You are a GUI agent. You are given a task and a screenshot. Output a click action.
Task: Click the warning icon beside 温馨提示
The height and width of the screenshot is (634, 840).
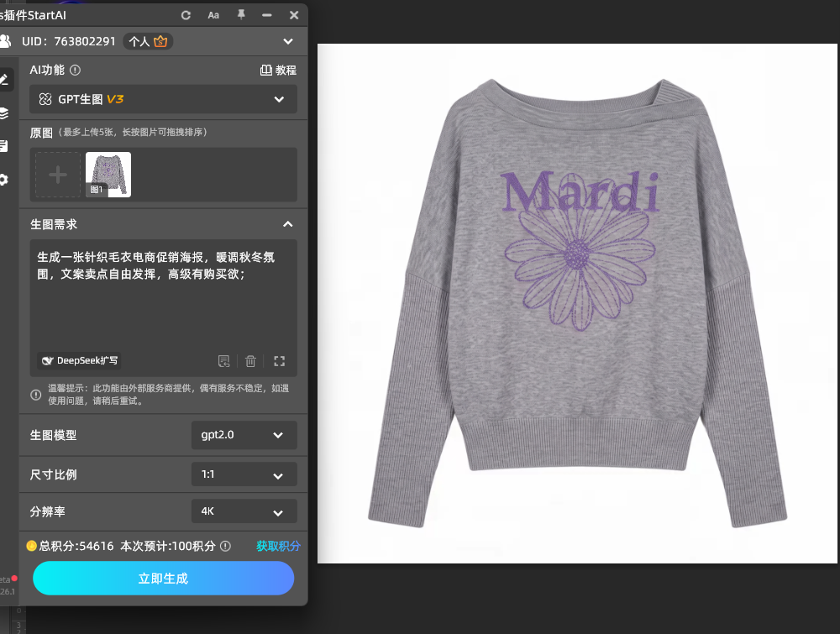click(36, 395)
